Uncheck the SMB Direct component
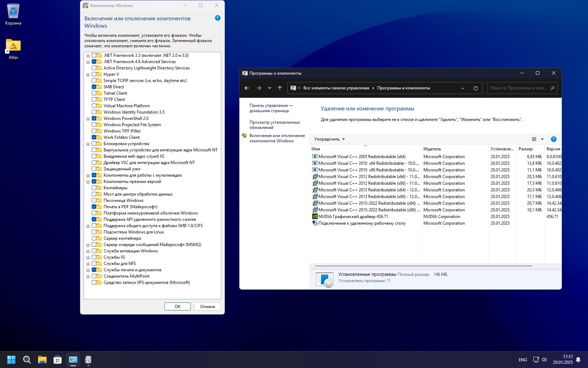Screen dimensions: 588x368 pos(94,87)
